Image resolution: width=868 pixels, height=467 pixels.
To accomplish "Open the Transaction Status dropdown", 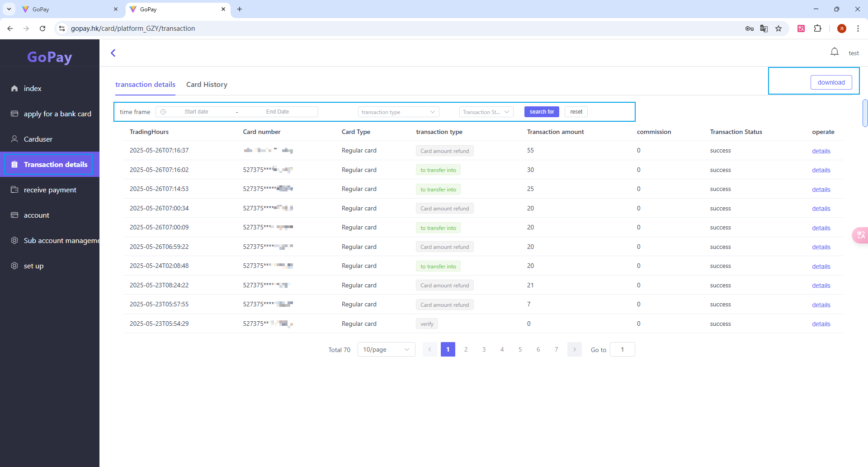I will coord(486,112).
